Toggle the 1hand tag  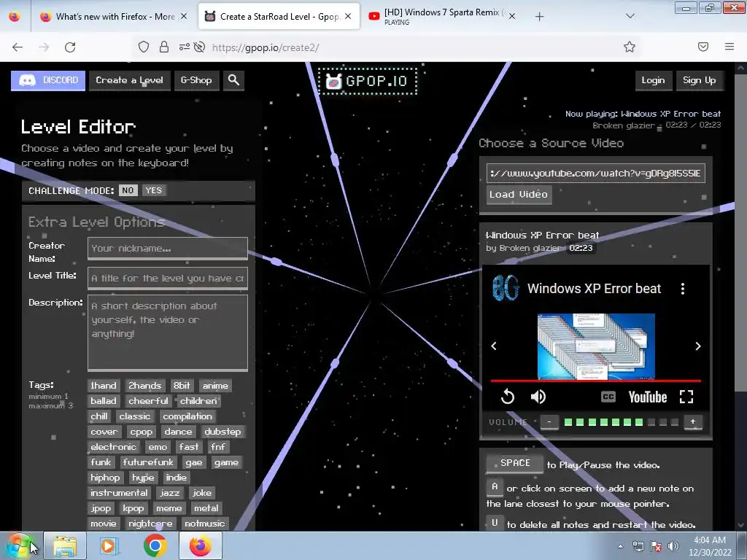click(x=104, y=385)
